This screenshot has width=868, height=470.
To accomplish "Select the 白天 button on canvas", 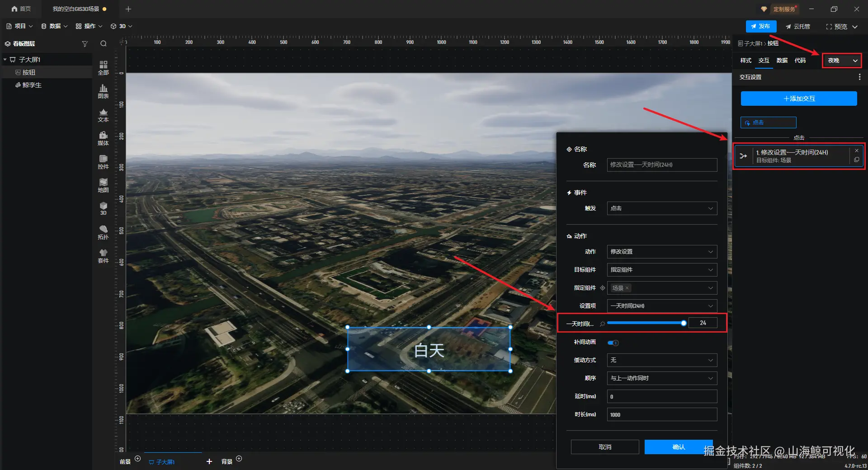I will point(429,349).
